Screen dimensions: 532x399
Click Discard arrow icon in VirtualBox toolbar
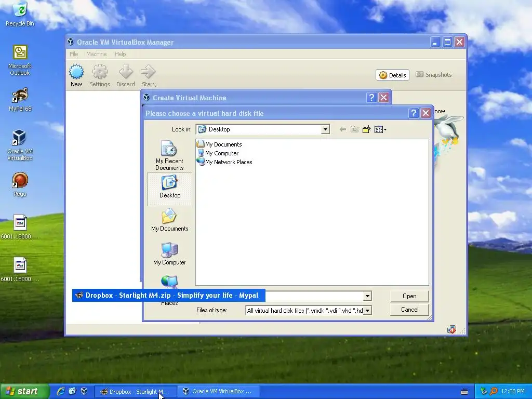click(x=126, y=75)
